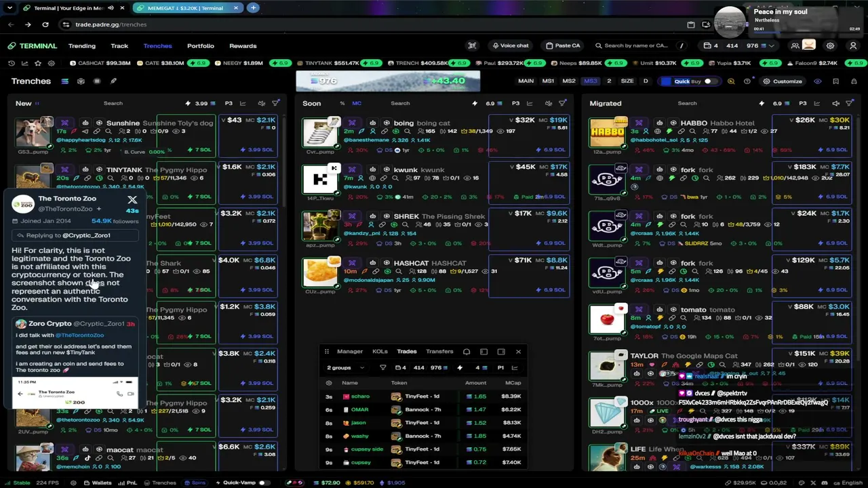
Task: Click the cube icon beside Trenches
Action: click(81, 81)
